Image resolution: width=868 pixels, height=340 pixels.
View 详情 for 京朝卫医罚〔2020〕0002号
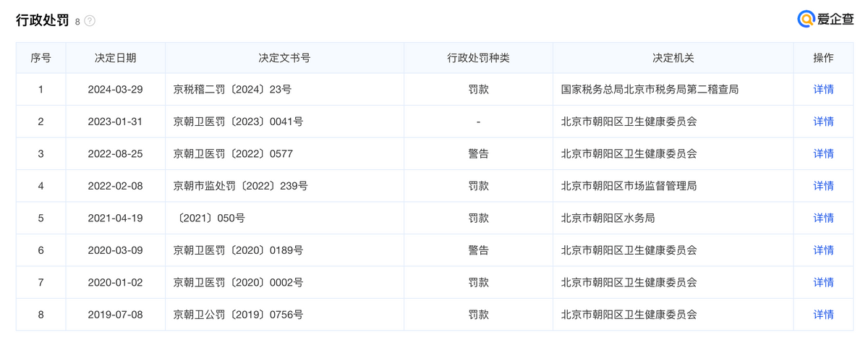click(823, 282)
